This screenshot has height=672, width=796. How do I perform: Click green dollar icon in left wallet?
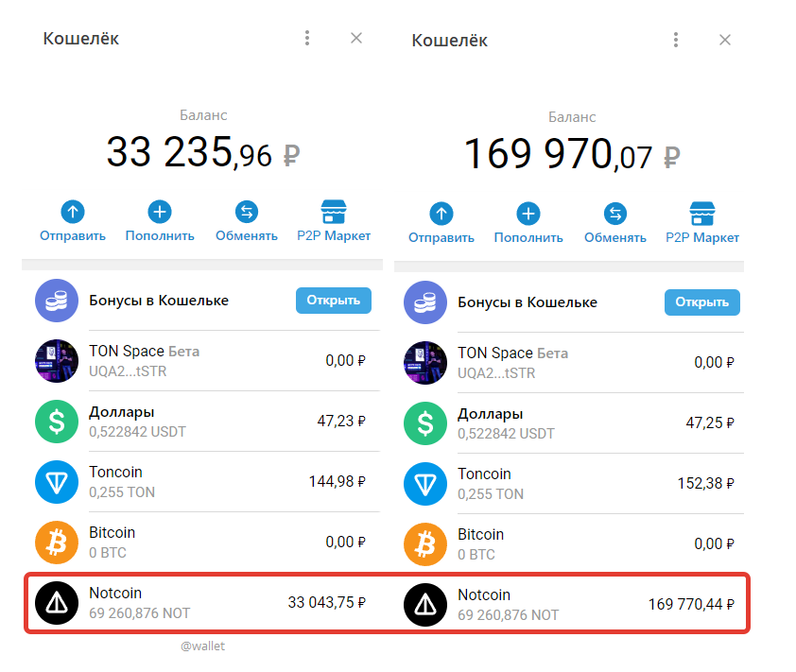[57, 422]
